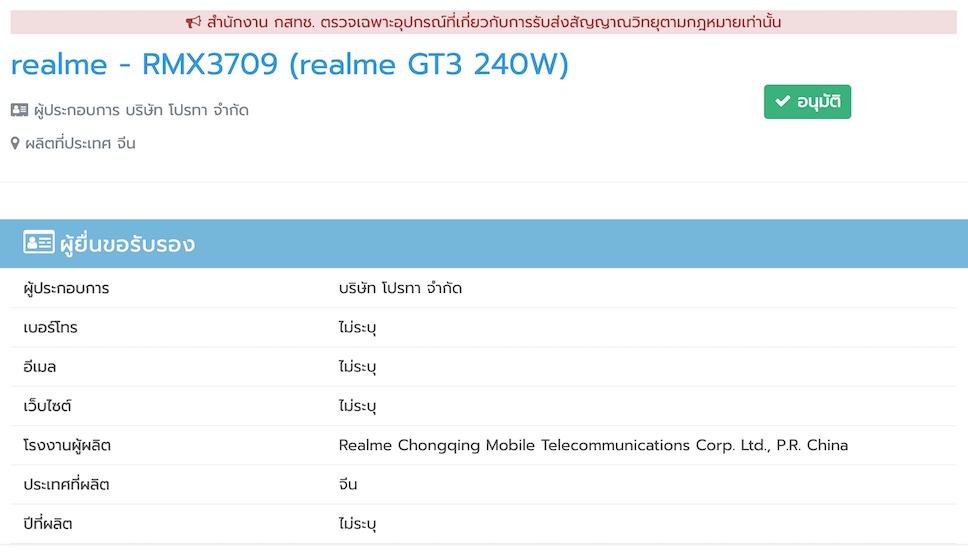
Task: Open the realme - RMX3709 title link
Action: click(x=289, y=65)
